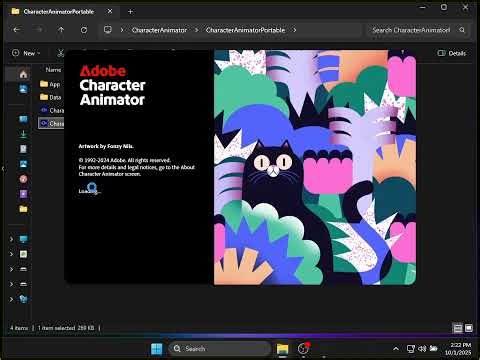Click the Character Animator splash artwork

pos(315,167)
